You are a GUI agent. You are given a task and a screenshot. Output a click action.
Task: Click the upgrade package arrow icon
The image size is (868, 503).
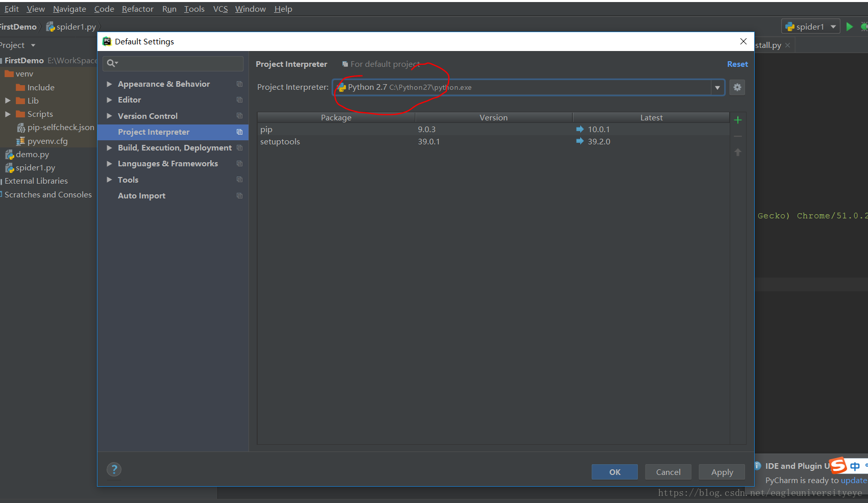click(x=737, y=152)
